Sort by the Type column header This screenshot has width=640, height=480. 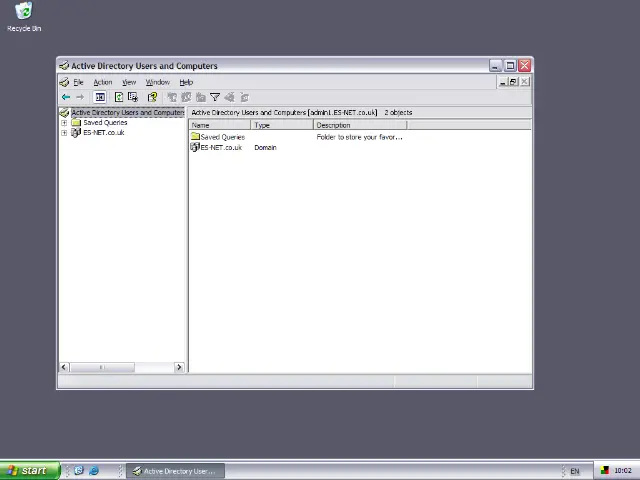(x=282, y=125)
